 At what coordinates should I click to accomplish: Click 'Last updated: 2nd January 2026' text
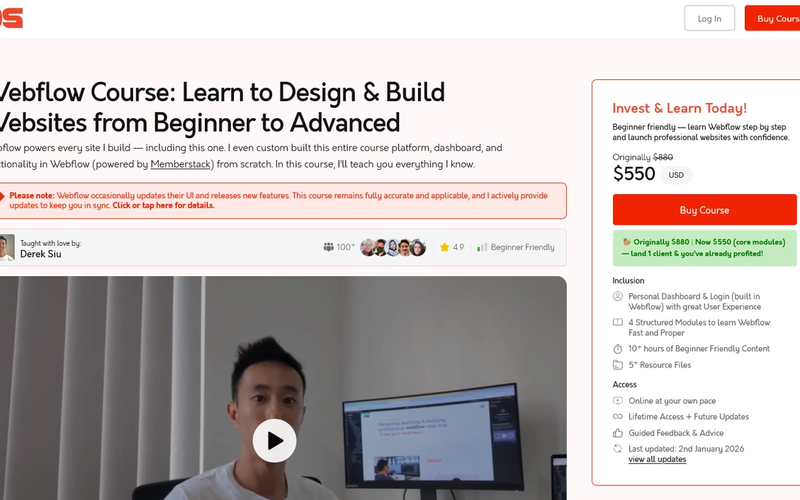click(x=686, y=449)
